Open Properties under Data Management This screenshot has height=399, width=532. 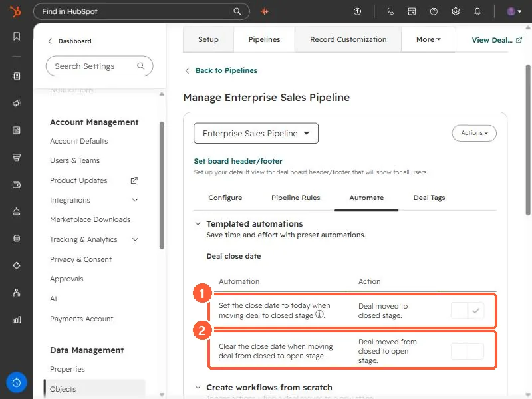(67, 369)
